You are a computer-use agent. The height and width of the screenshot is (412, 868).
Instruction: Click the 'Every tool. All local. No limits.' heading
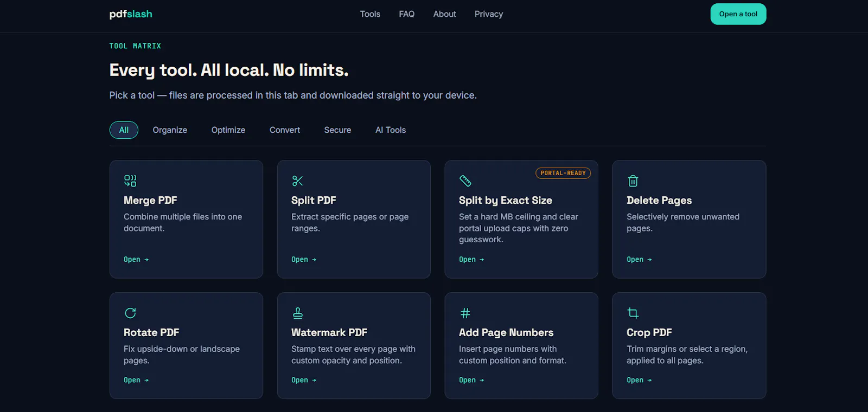pyautogui.click(x=229, y=70)
